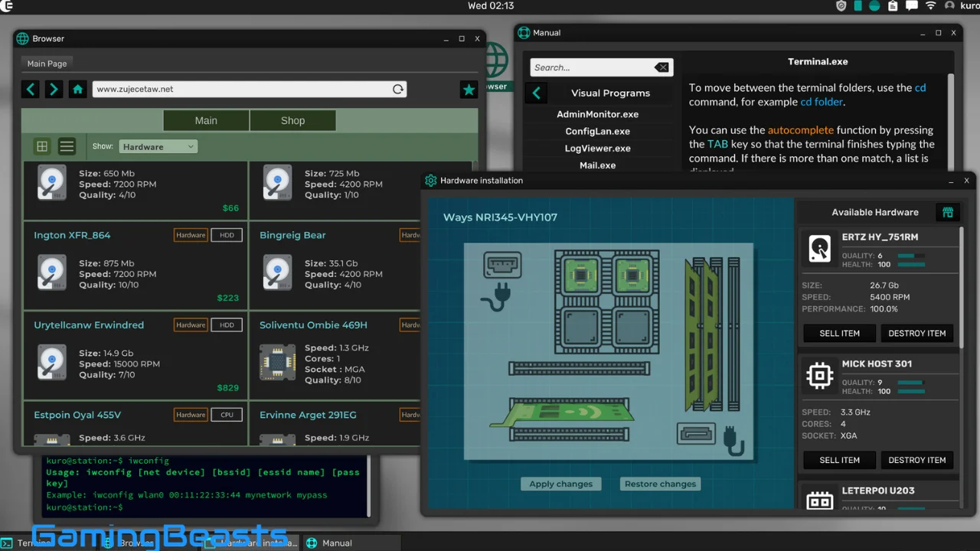Image resolution: width=980 pixels, height=551 pixels.
Task: Open the shop icon beside Available Hardware
Action: (947, 212)
